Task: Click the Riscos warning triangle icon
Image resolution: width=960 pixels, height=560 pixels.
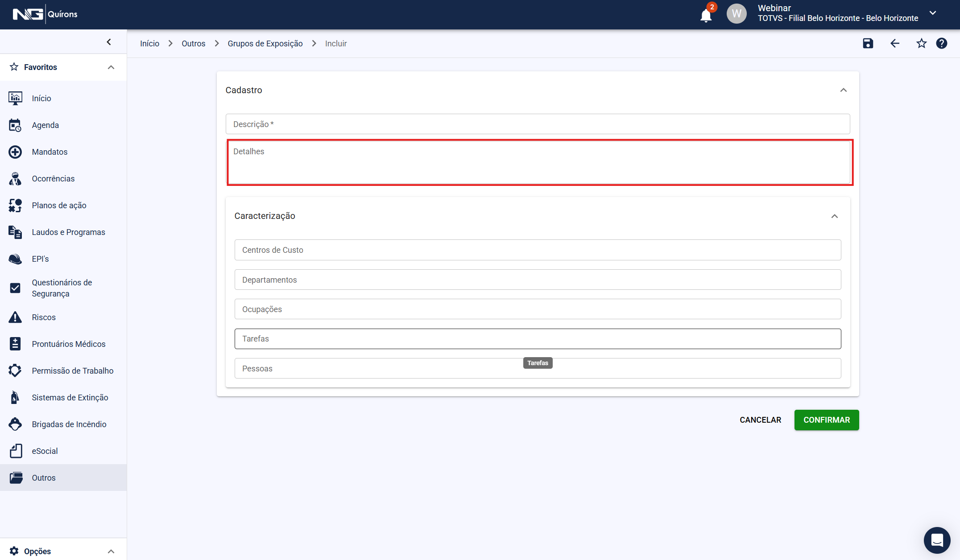Action: tap(15, 317)
